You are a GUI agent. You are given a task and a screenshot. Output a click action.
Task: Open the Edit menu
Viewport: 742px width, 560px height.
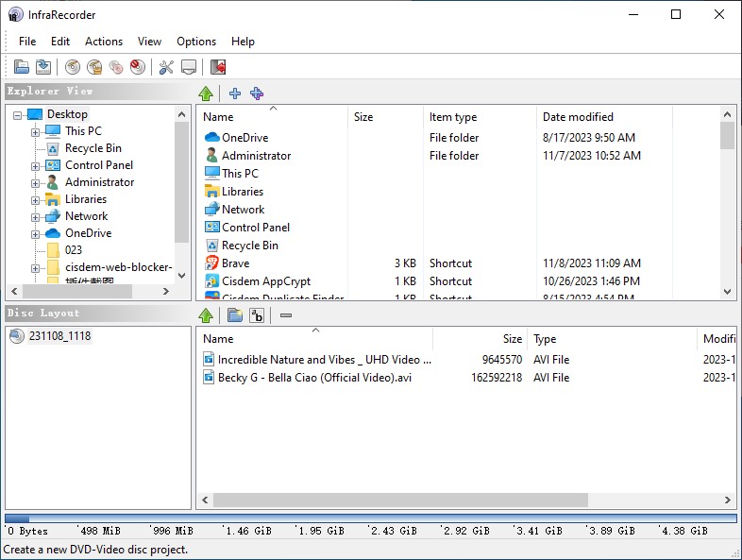(x=60, y=42)
